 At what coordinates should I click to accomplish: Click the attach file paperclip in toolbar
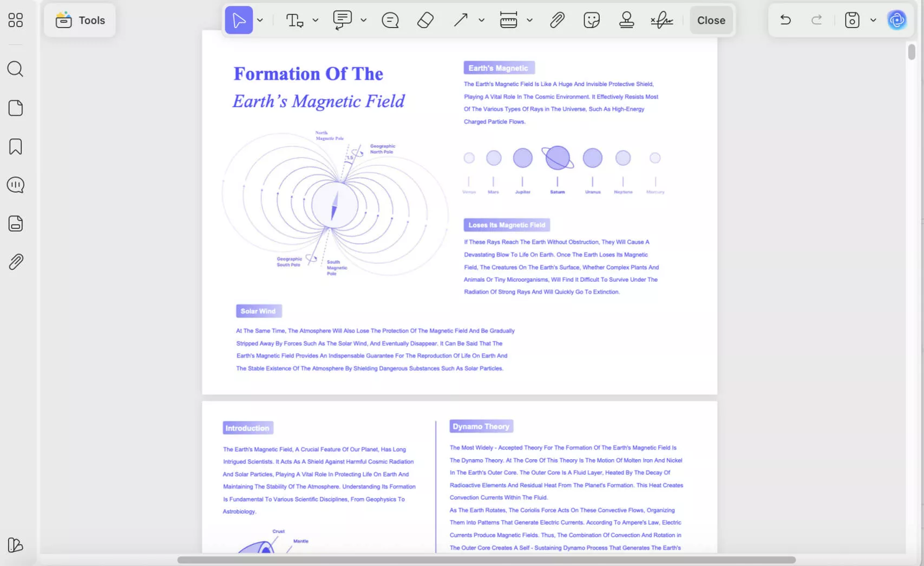pos(557,21)
